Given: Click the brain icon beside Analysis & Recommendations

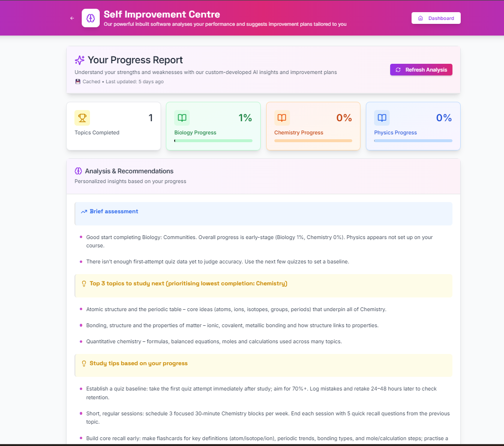Looking at the screenshot, I should (x=78, y=171).
